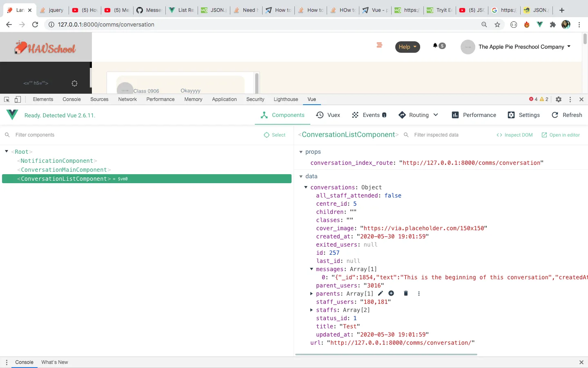Click the red errors count indicator
This screenshot has width=588, height=368.
tap(533, 99)
